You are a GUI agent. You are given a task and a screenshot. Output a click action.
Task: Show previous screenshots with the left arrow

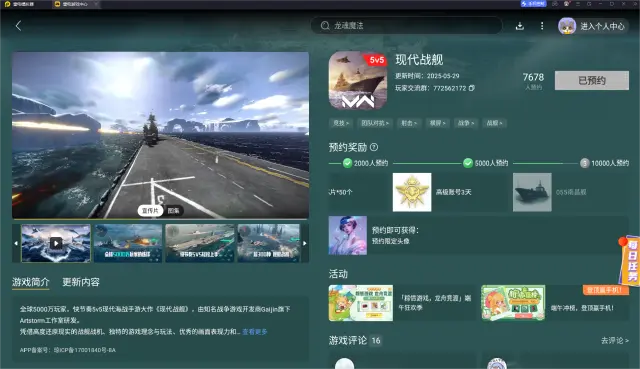pyautogui.click(x=16, y=243)
